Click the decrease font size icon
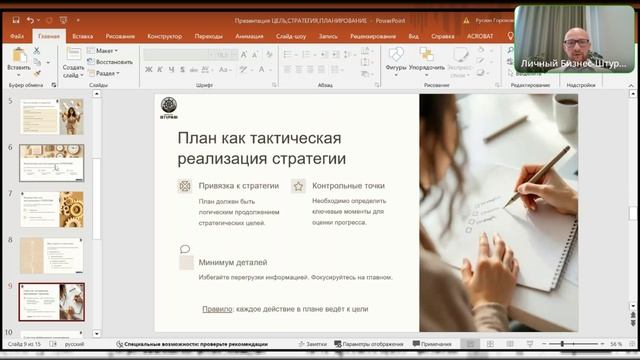Viewport: 640px width, 360px height. click(255, 55)
